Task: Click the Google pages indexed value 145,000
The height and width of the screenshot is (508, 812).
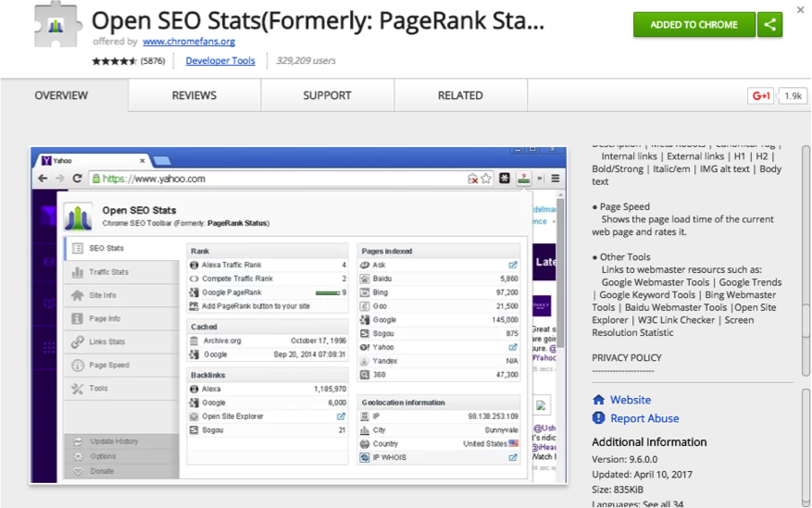Action: click(x=505, y=320)
